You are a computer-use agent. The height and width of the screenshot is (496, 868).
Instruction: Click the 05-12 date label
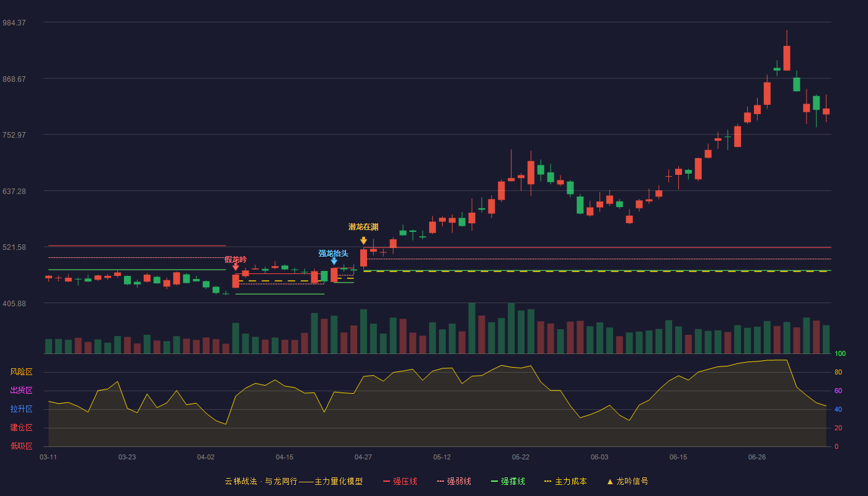(442, 457)
